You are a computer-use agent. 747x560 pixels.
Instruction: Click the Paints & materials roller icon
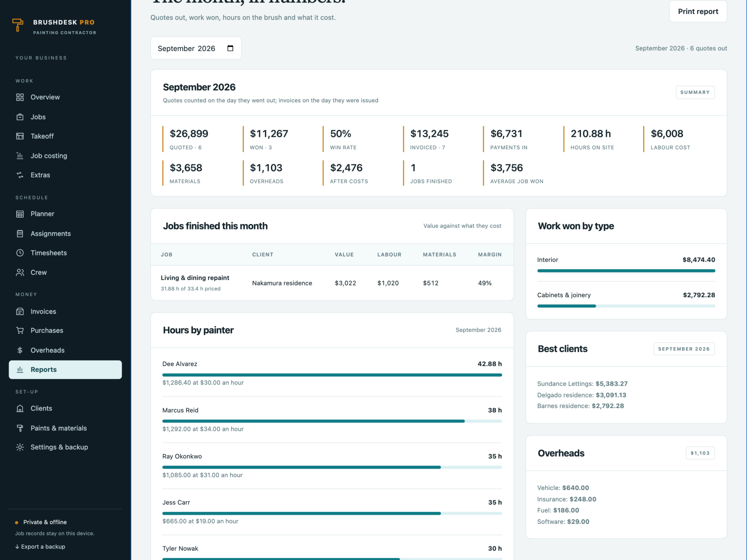coord(20,428)
